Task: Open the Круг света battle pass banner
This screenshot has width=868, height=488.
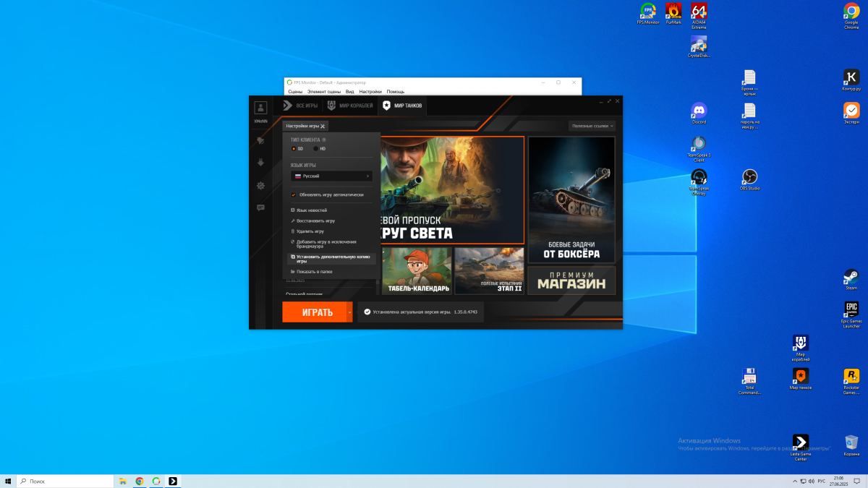Action: pyautogui.click(x=452, y=190)
